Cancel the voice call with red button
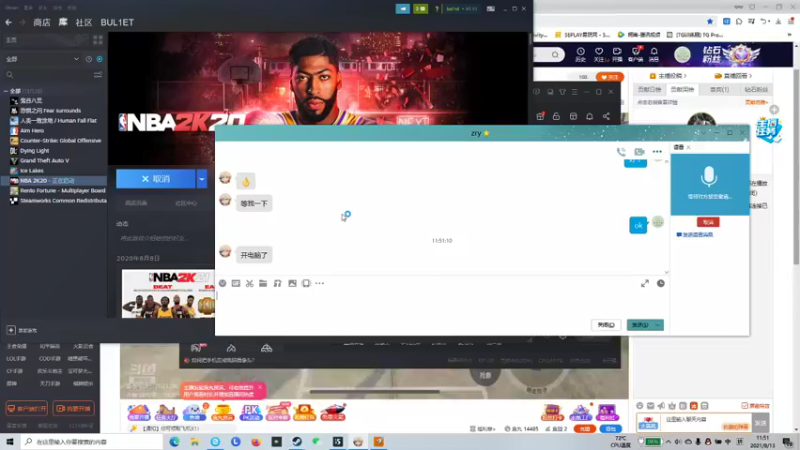800x450 pixels. 708,222
